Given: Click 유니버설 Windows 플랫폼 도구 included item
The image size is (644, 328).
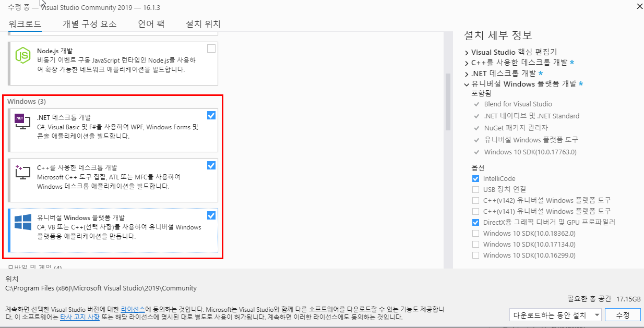Looking at the screenshot, I should tap(531, 140).
